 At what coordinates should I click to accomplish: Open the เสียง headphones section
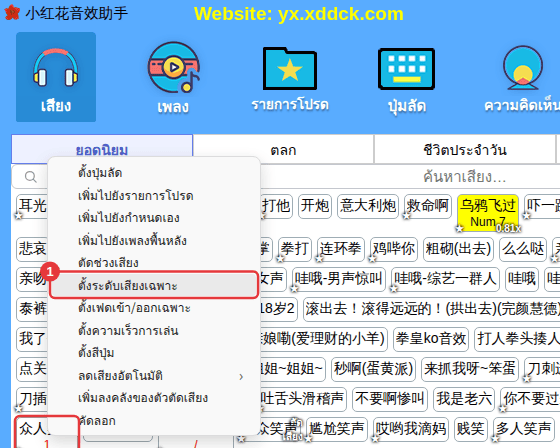click(x=56, y=77)
